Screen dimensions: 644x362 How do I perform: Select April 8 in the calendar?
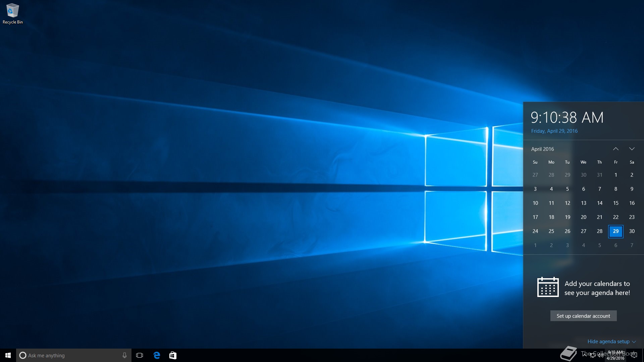[x=616, y=189]
